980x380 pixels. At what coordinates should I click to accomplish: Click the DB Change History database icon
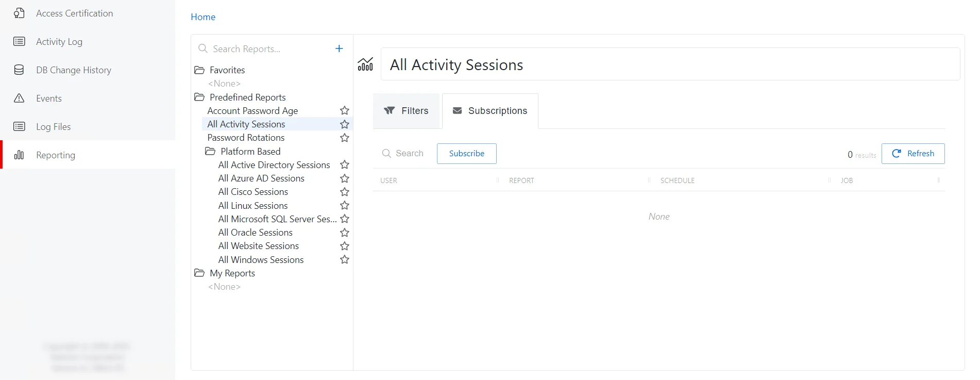coord(19,70)
